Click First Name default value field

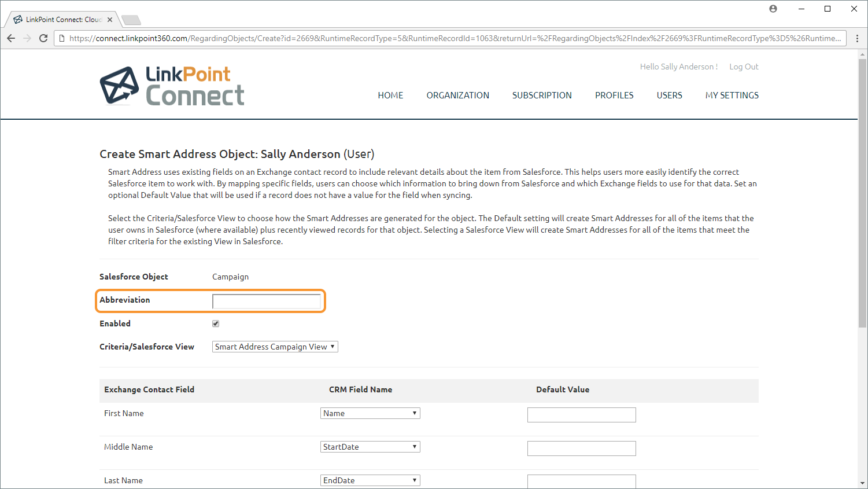coord(582,415)
